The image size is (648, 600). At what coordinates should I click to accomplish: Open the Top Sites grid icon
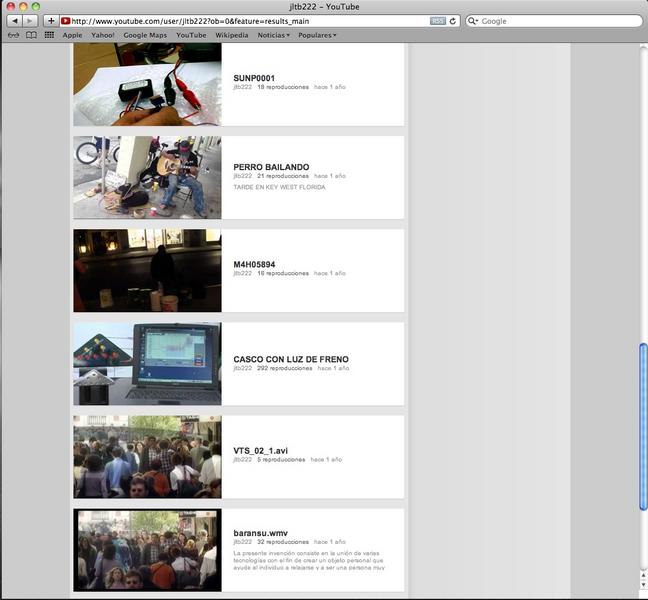coord(49,35)
